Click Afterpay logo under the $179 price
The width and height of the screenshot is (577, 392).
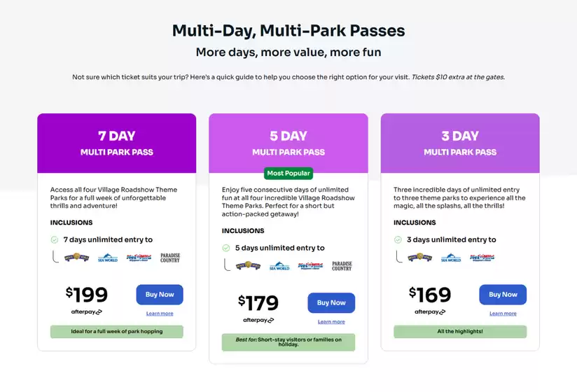coord(258,320)
